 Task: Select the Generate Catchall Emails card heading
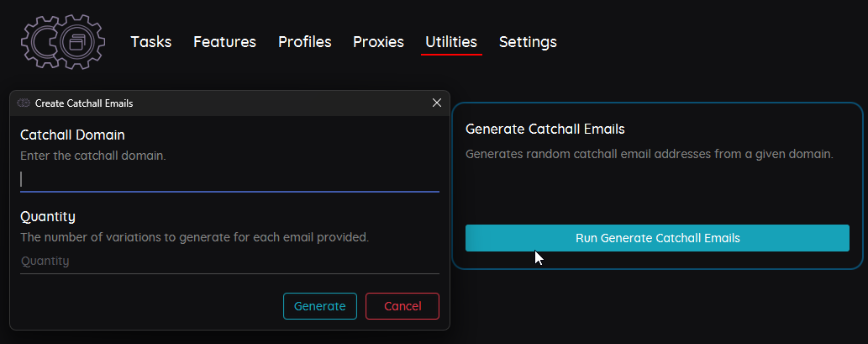tap(544, 129)
